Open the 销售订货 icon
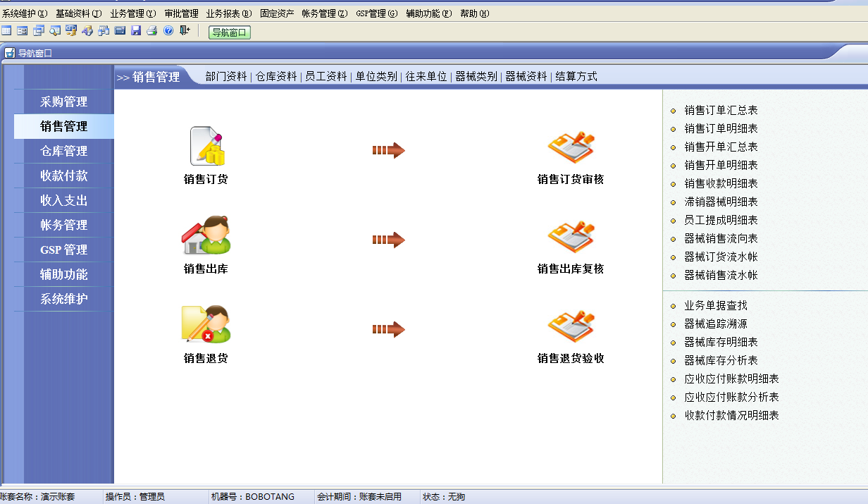 (206, 147)
